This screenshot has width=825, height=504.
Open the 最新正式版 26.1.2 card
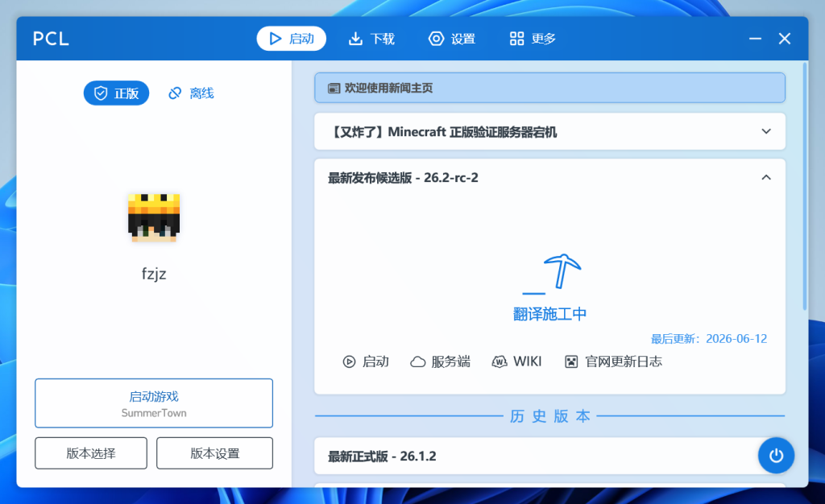549,456
